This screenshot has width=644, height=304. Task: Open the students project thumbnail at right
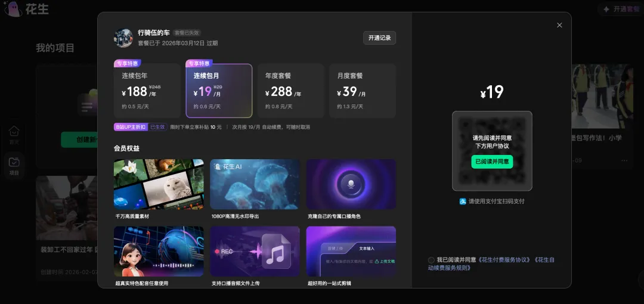click(602, 96)
